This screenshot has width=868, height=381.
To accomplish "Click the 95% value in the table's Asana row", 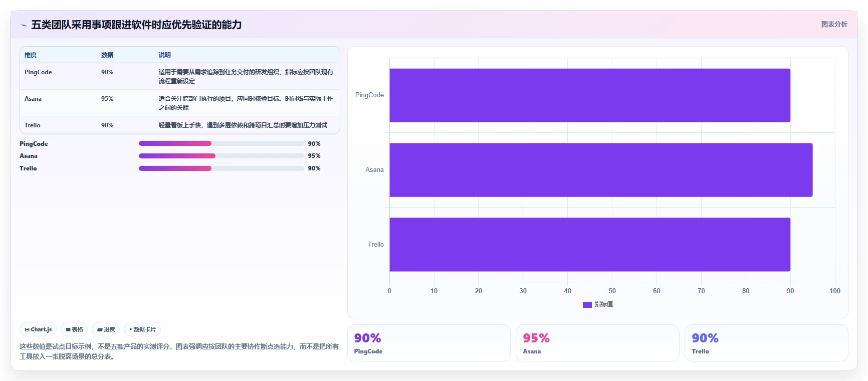I will pyautogui.click(x=107, y=99).
